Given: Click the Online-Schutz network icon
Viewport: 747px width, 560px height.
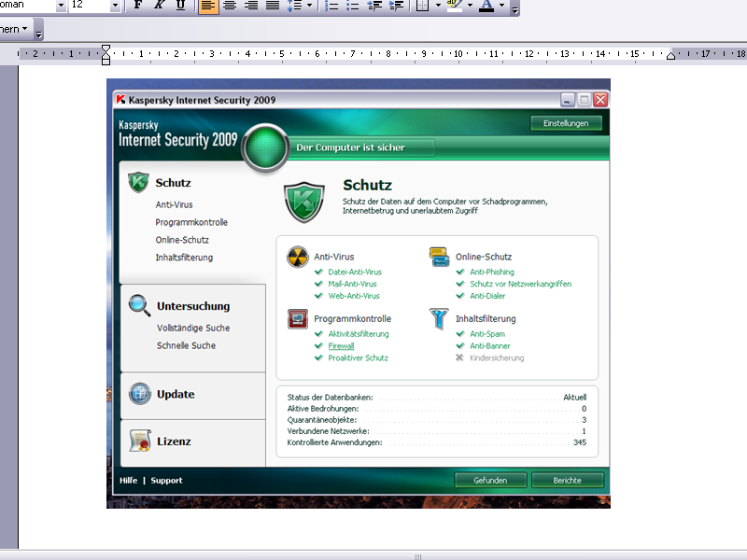Looking at the screenshot, I should [x=439, y=258].
